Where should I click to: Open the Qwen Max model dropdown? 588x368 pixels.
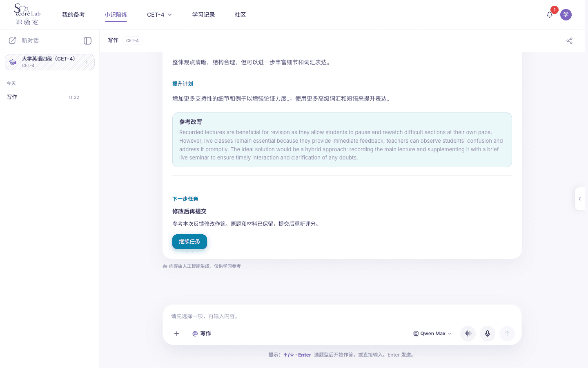point(432,334)
